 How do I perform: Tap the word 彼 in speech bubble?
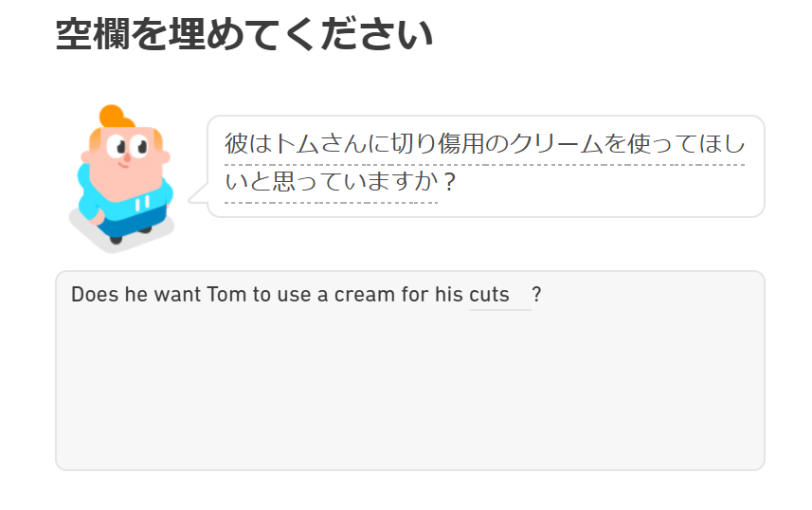coord(236,145)
